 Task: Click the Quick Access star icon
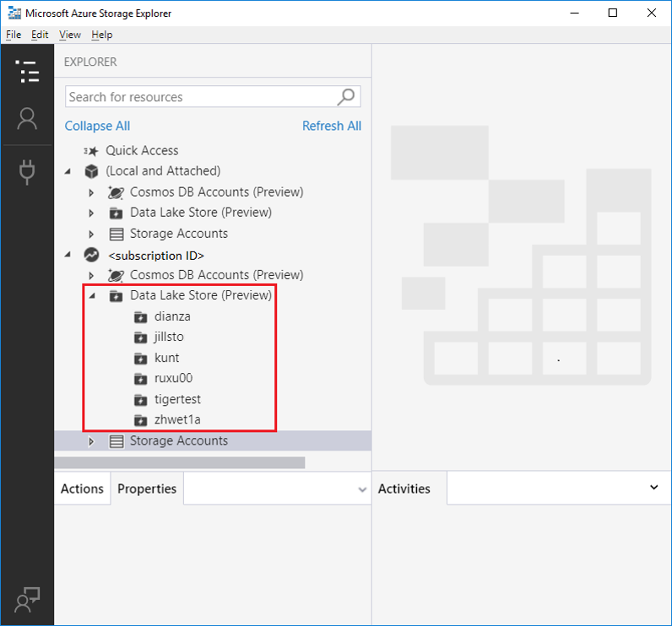91,151
